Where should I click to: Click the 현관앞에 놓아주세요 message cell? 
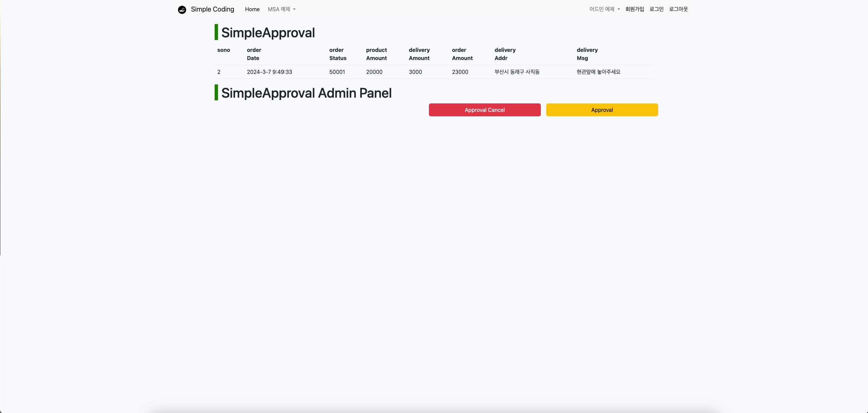[598, 72]
